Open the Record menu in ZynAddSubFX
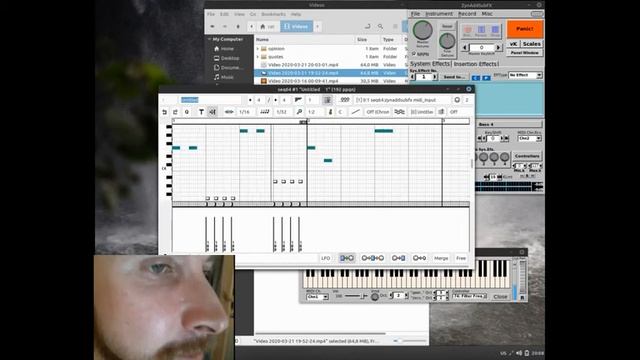 (x=467, y=13)
